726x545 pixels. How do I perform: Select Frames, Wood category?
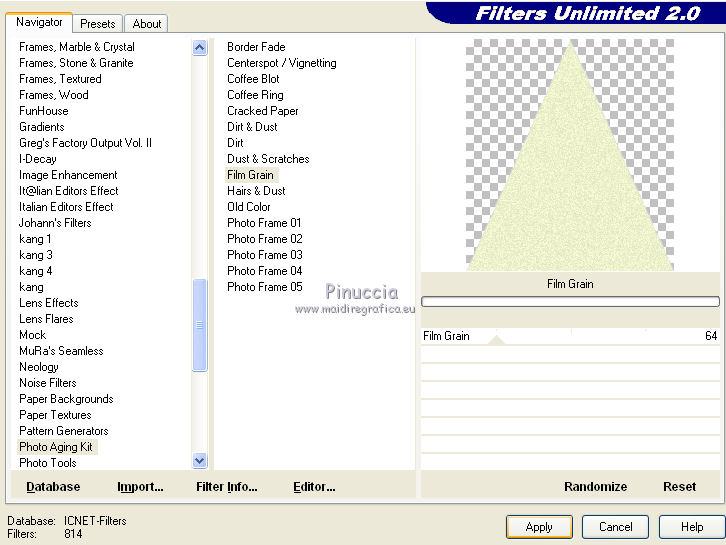tap(54, 95)
